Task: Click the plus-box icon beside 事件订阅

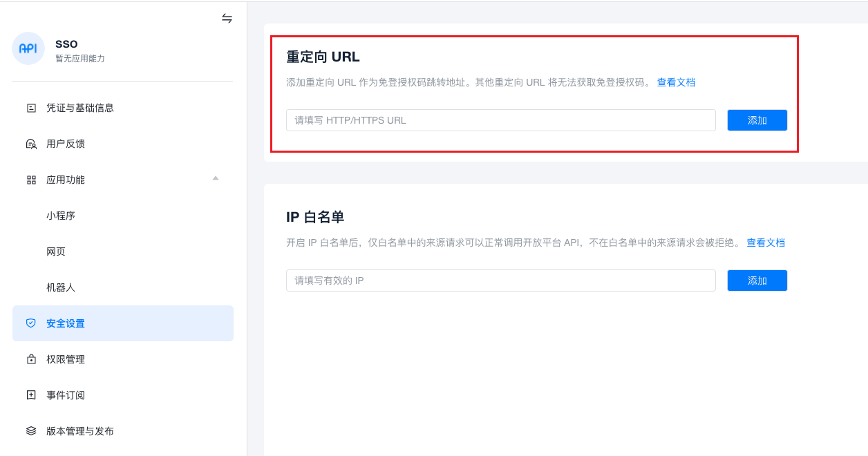Action: [x=31, y=395]
